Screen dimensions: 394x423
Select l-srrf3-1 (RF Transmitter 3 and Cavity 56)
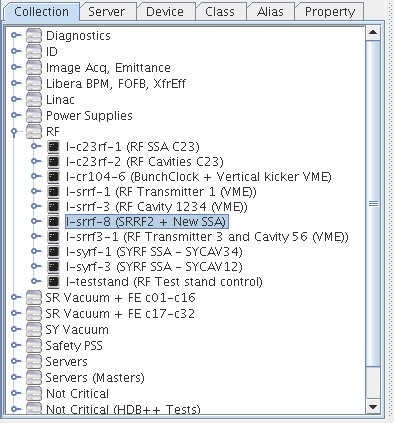207,237
